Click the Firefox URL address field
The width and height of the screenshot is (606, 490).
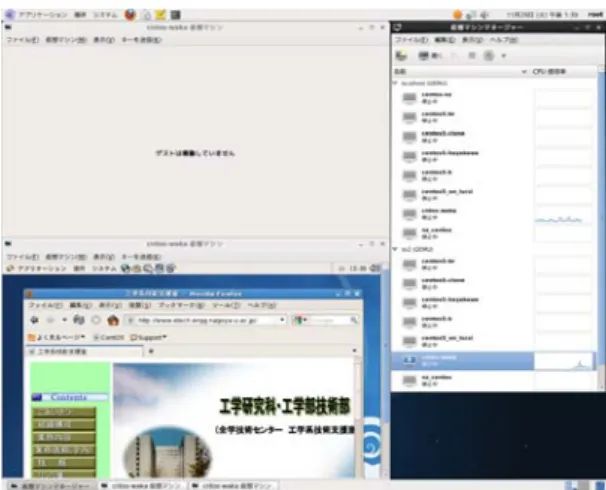[203, 320]
